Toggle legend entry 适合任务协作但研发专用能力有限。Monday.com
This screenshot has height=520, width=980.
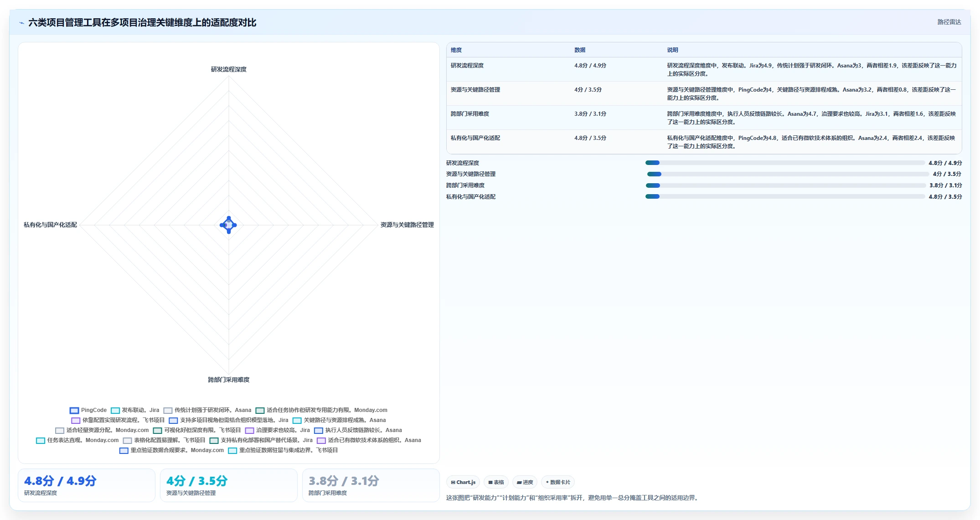[321, 410]
